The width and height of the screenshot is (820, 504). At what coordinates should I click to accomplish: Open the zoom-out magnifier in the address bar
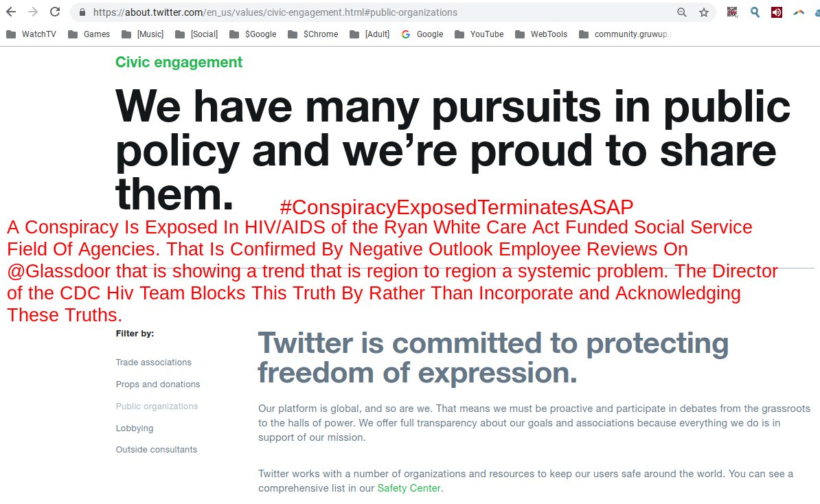click(681, 12)
